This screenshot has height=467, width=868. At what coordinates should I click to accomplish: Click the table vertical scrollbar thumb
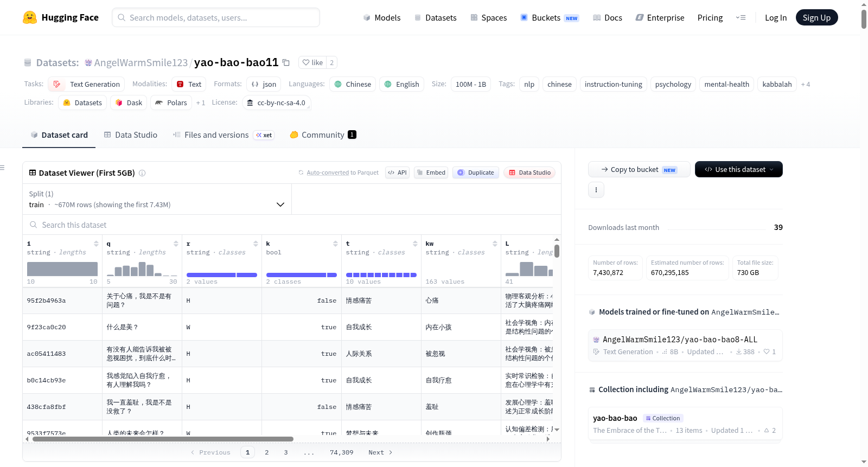(x=557, y=251)
